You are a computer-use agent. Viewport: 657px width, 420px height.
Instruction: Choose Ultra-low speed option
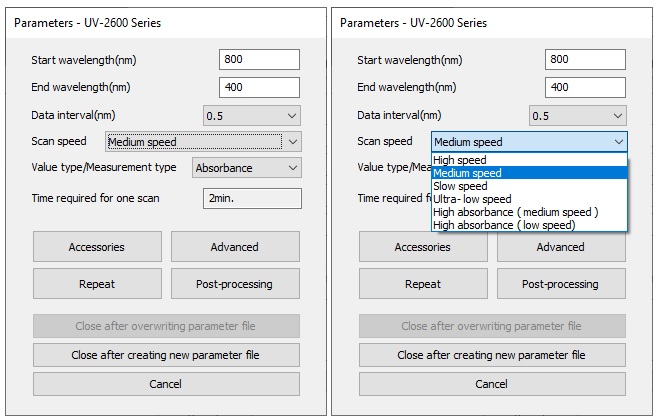point(529,199)
